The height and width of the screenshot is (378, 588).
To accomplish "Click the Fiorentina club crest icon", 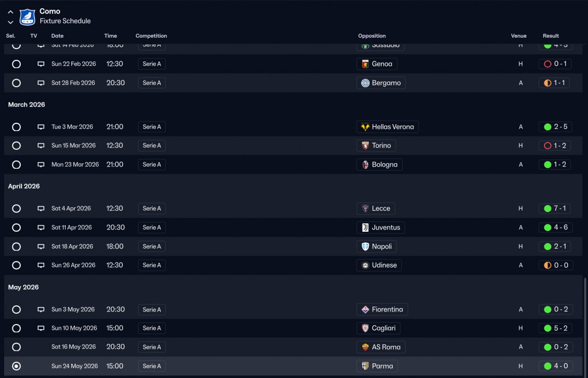I will [365, 309].
